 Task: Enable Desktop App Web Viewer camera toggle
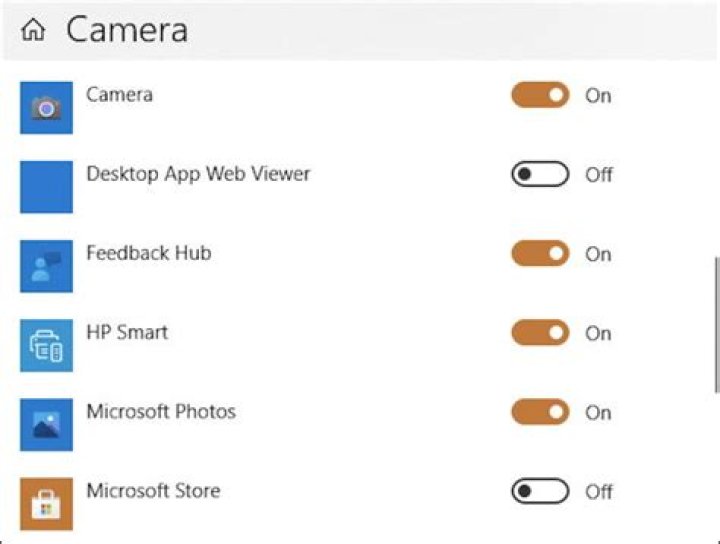coord(540,175)
